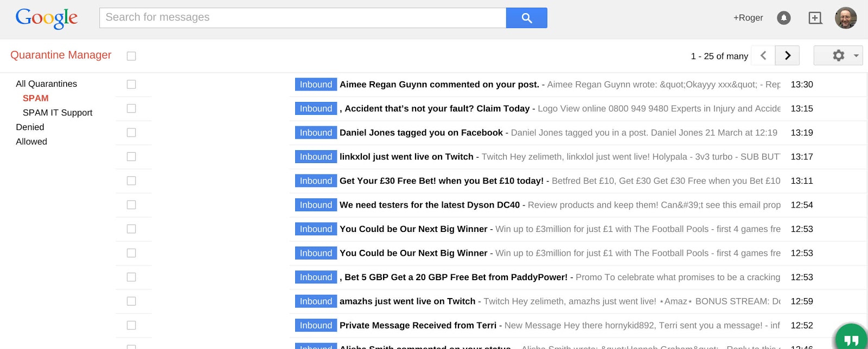Check the £30 Free Bet message checkbox
Viewport: 868px width, 349px height.
(x=131, y=180)
